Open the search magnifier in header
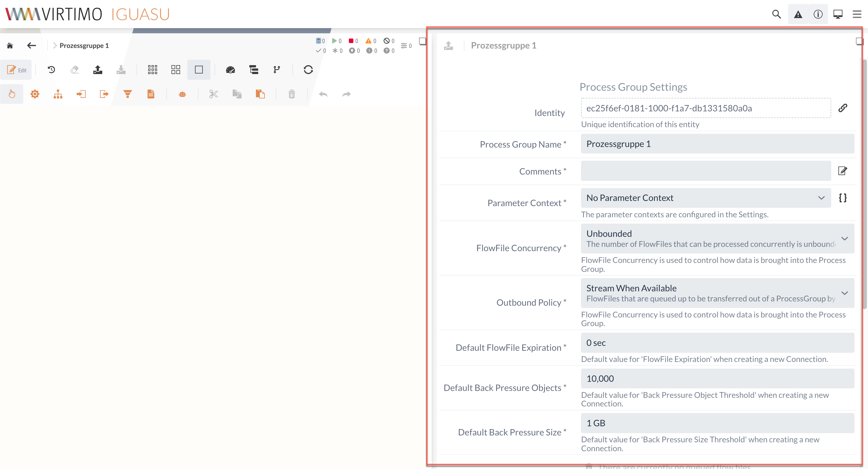The height and width of the screenshot is (469, 868). click(776, 14)
